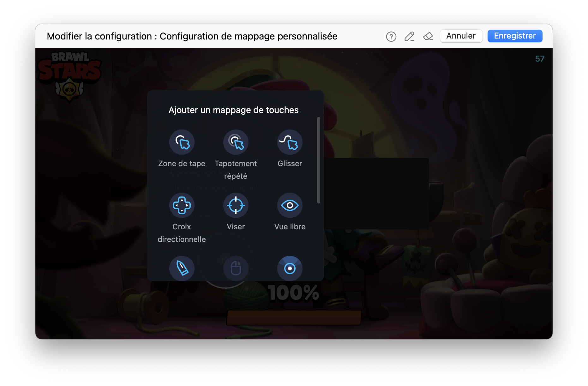Add a Vue libre eye mapping
The height and width of the screenshot is (386, 588).
(x=290, y=205)
